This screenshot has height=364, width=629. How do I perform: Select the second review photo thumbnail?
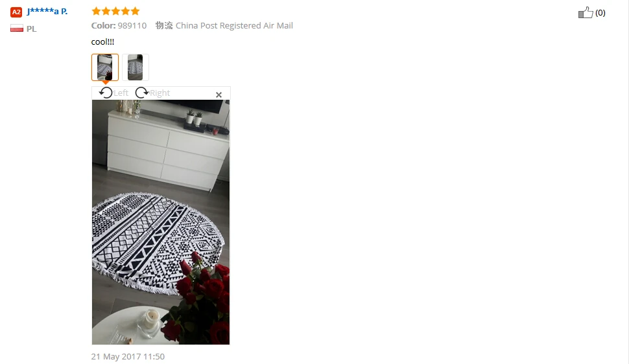tap(135, 67)
